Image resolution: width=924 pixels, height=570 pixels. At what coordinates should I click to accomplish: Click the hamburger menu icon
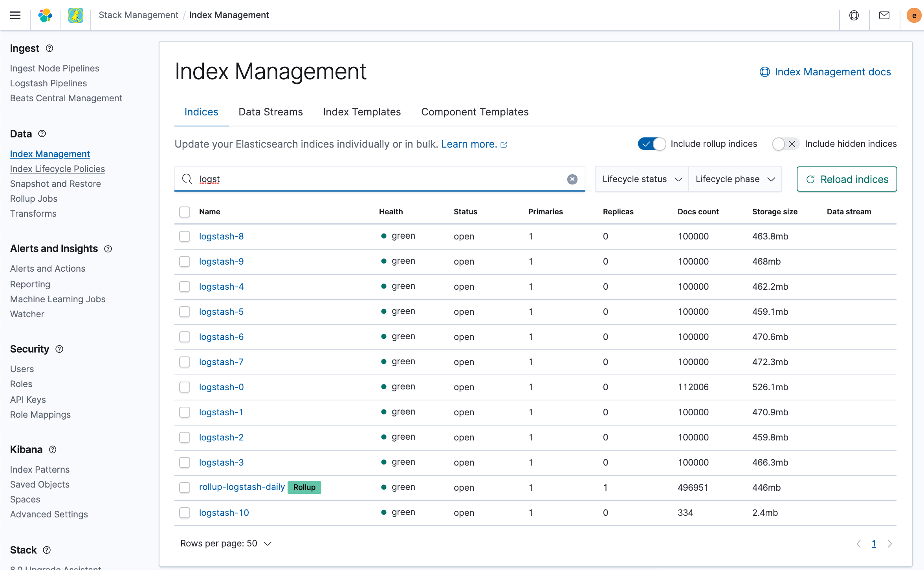(15, 15)
